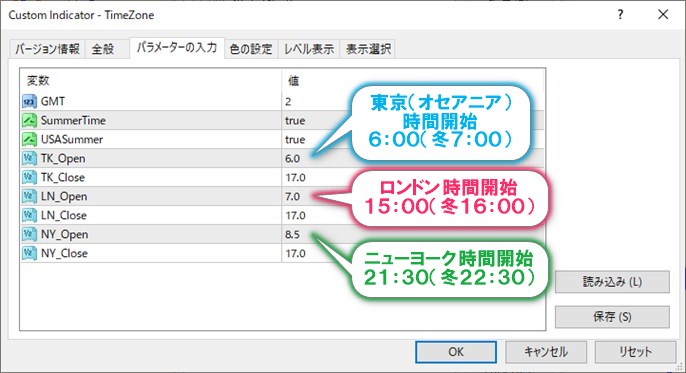
Task: Select the LN_Open variable name
Action: click(64, 197)
